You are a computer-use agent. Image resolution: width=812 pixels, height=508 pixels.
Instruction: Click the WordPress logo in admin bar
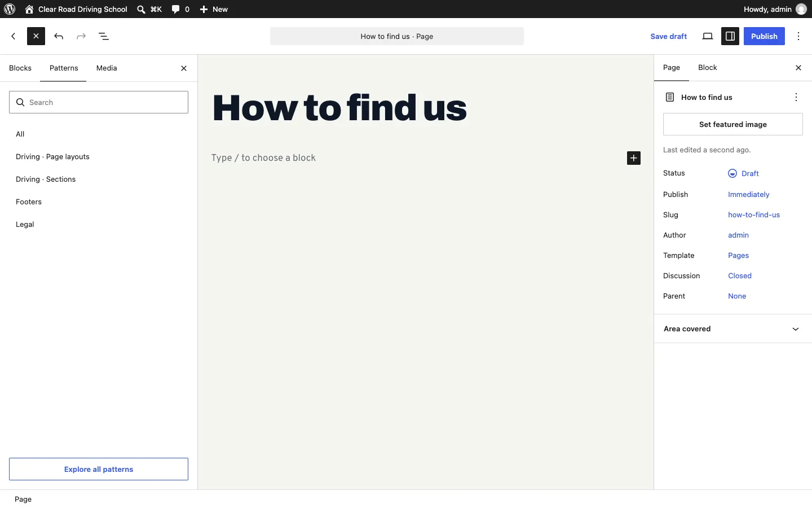10,9
